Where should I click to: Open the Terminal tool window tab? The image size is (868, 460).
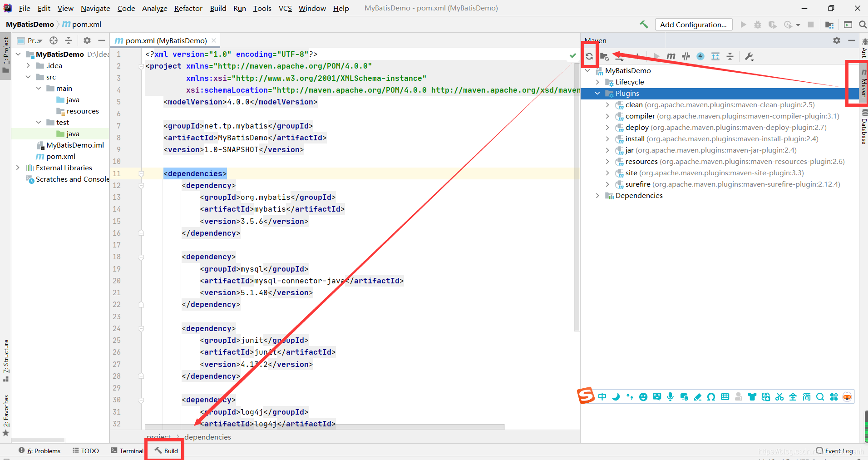[x=127, y=451]
